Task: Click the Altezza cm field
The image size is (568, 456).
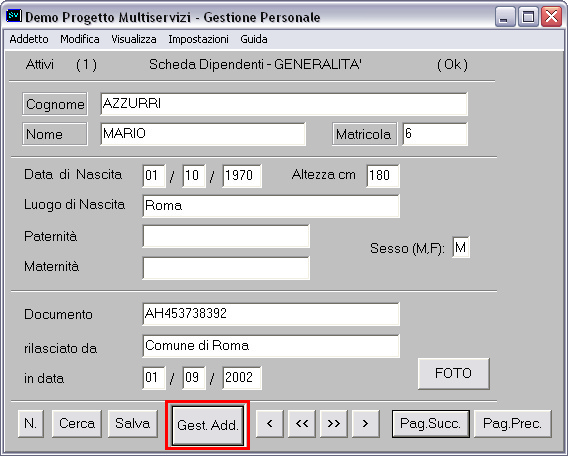Action: [x=383, y=176]
